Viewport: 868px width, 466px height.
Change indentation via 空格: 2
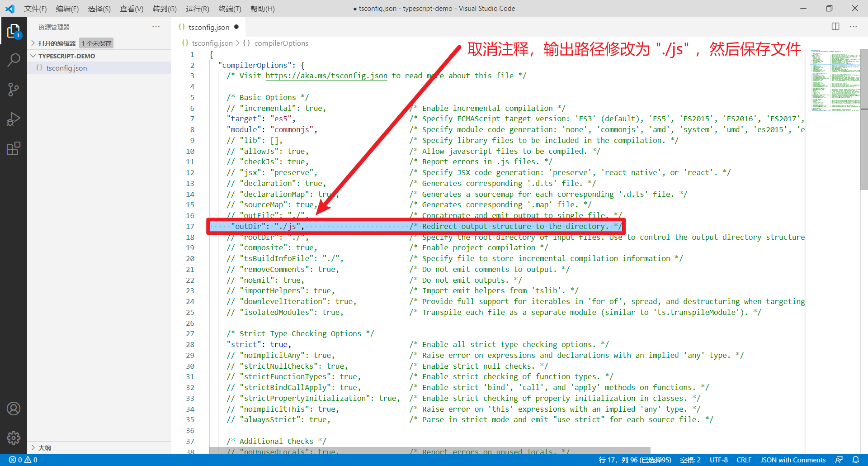(x=690, y=460)
